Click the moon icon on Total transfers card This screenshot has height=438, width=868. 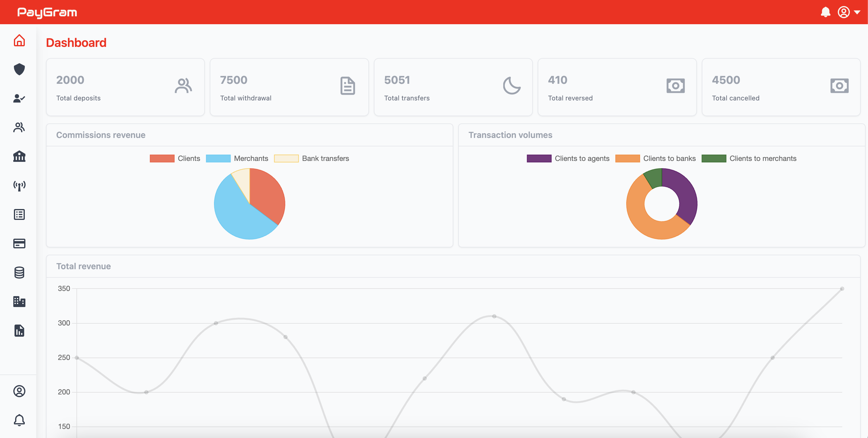pyautogui.click(x=511, y=86)
